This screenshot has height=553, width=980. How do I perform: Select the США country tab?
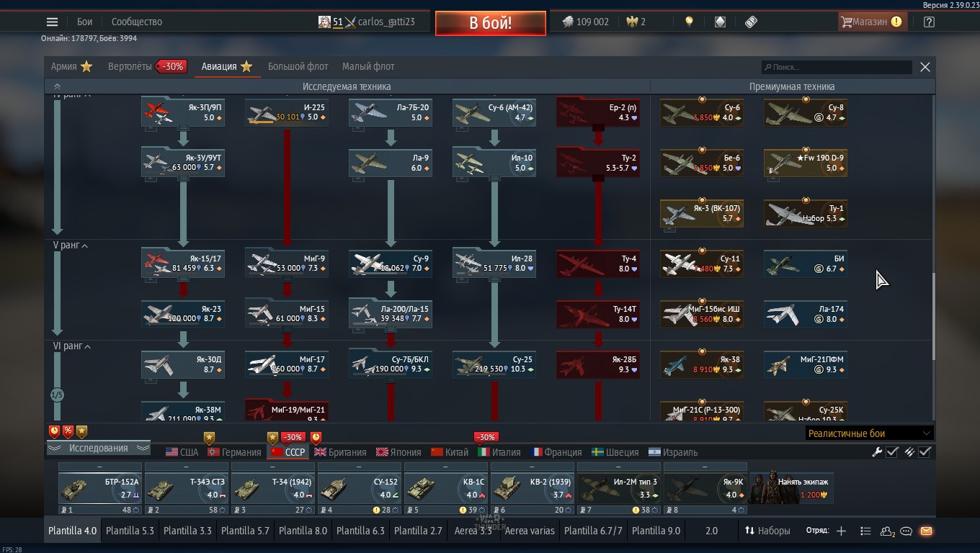[182, 452]
